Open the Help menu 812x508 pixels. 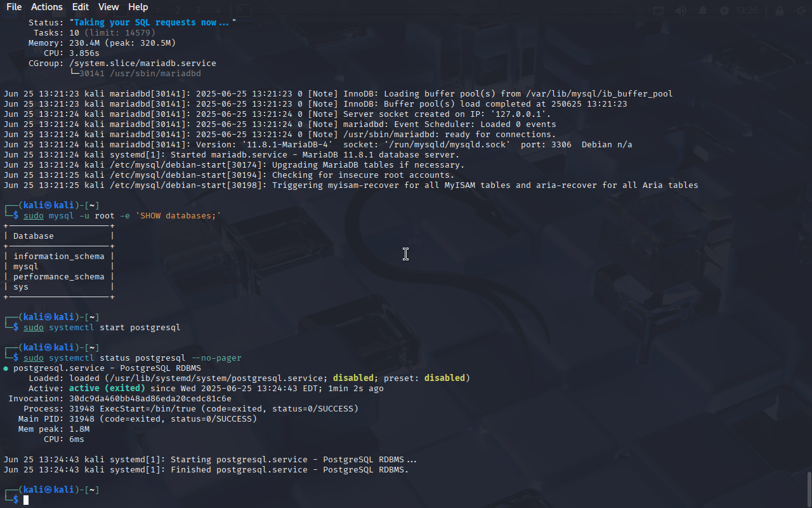[138, 7]
